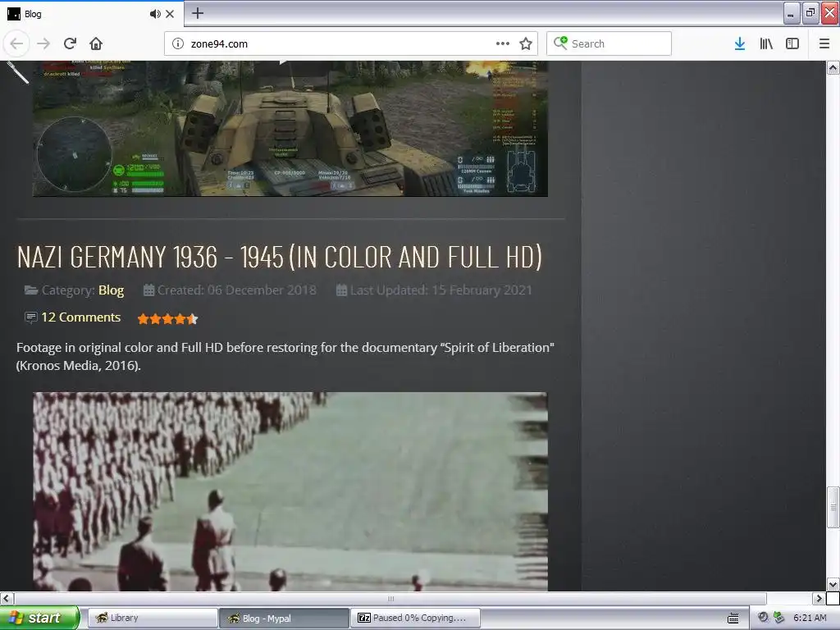Open the Blog category link

coord(111,290)
